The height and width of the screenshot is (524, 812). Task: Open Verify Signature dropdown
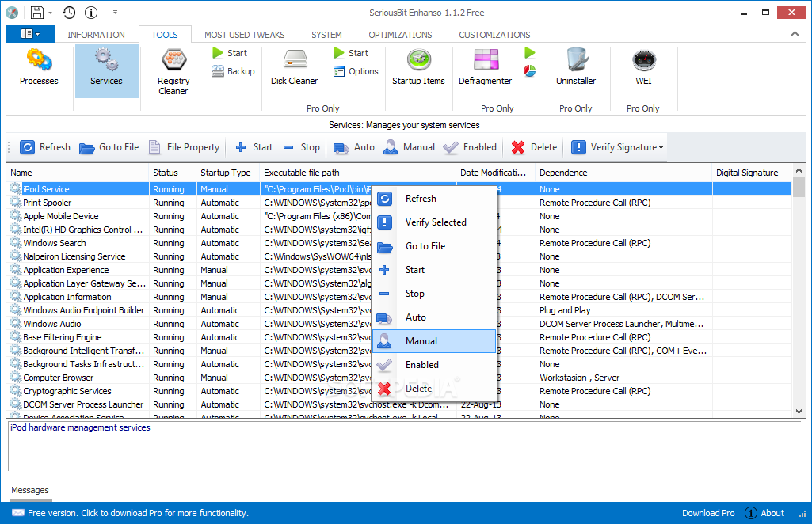coord(617,147)
